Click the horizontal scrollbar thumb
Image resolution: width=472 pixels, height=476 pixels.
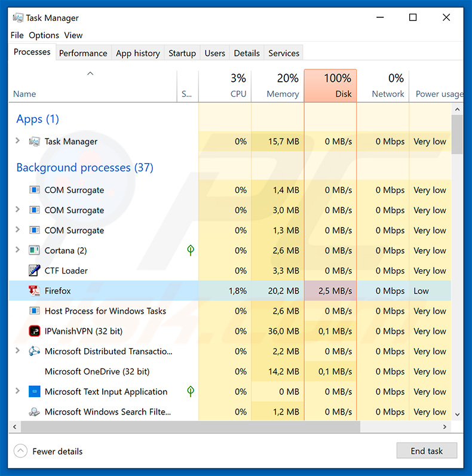[191, 426]
